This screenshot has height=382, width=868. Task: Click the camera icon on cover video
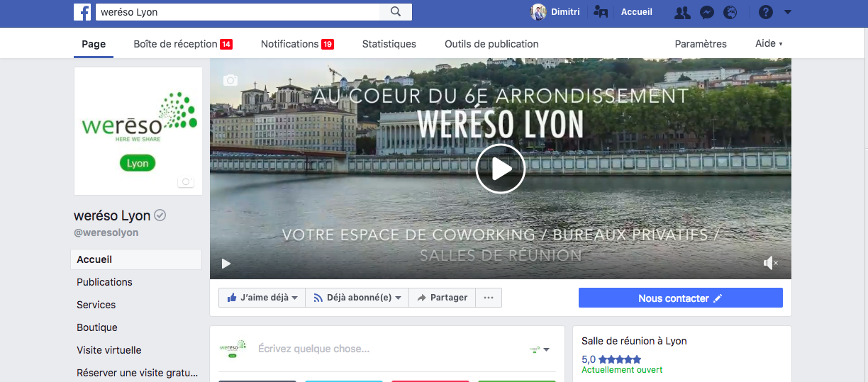(x=230, y=80)
